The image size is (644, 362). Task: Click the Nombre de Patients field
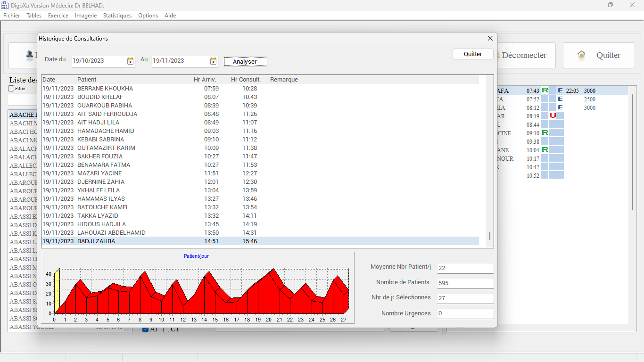[x=465, y=283]
